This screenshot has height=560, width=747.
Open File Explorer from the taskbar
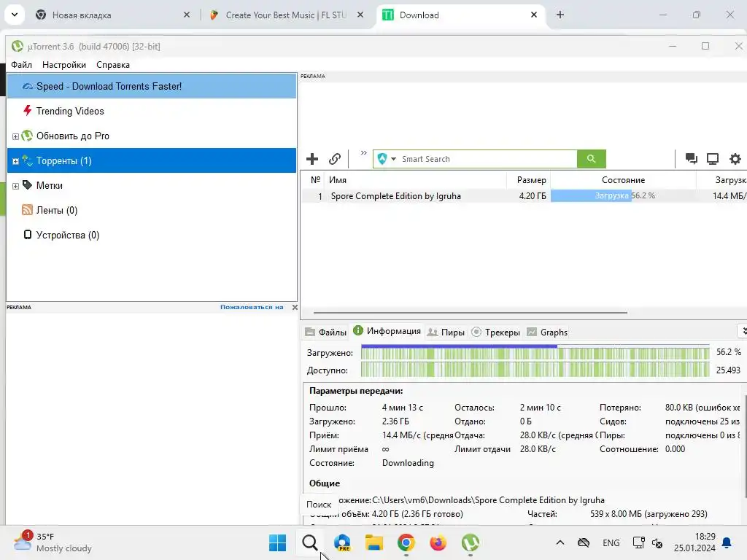coord(374,542)
